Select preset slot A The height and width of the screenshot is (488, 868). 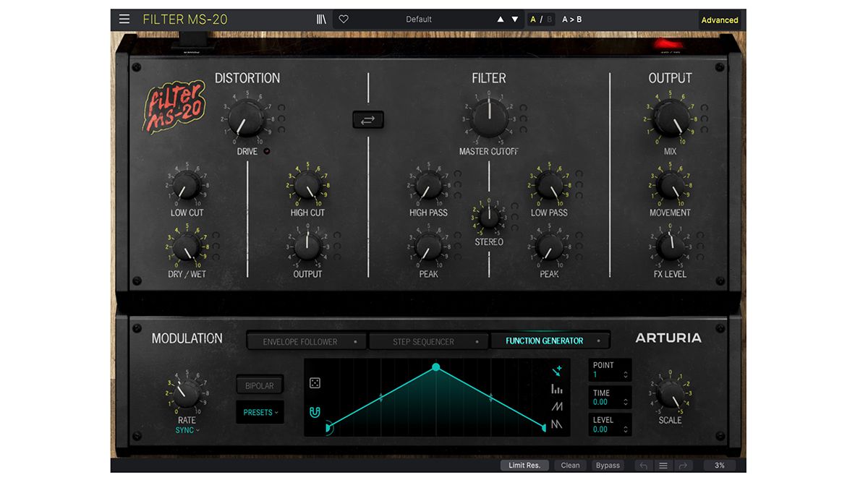(x=533, y=20)
